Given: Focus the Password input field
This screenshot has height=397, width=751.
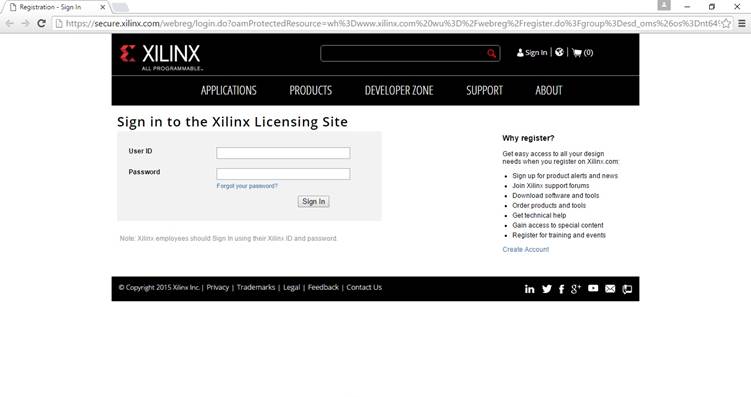Looking at the screenshot, I should point(283,174).
